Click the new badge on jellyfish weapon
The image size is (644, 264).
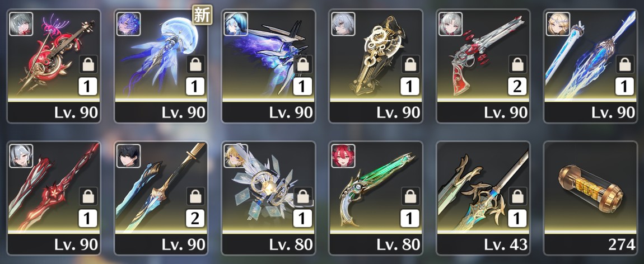point(202,15)
